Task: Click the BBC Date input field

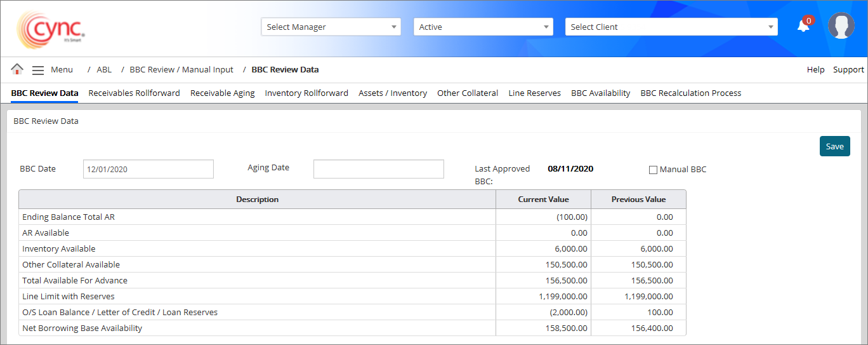Action: coord(148,169)
